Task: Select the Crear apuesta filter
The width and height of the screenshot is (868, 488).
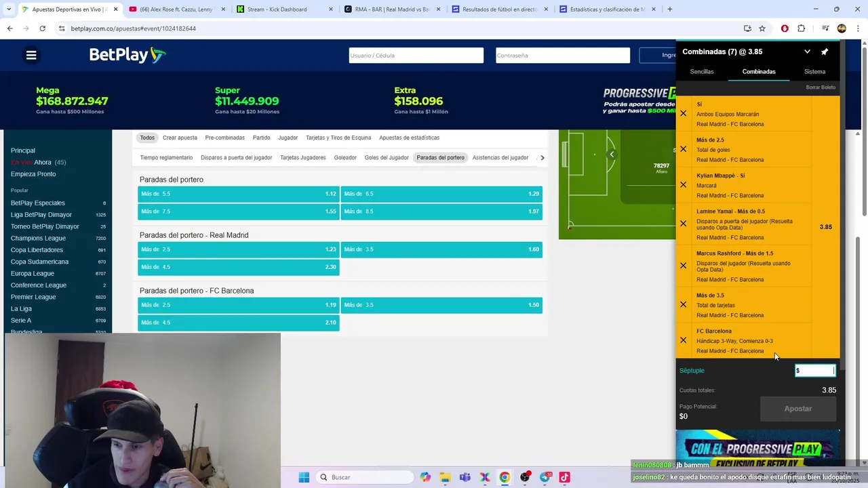Action: click(180, 138)
